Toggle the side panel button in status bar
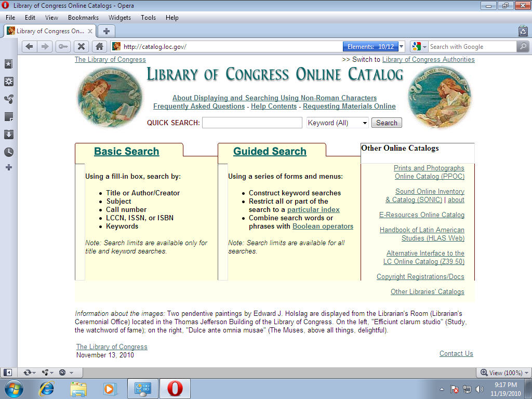Screen dimensions: 532x399 pyautogui.click(x=7, y=373)
